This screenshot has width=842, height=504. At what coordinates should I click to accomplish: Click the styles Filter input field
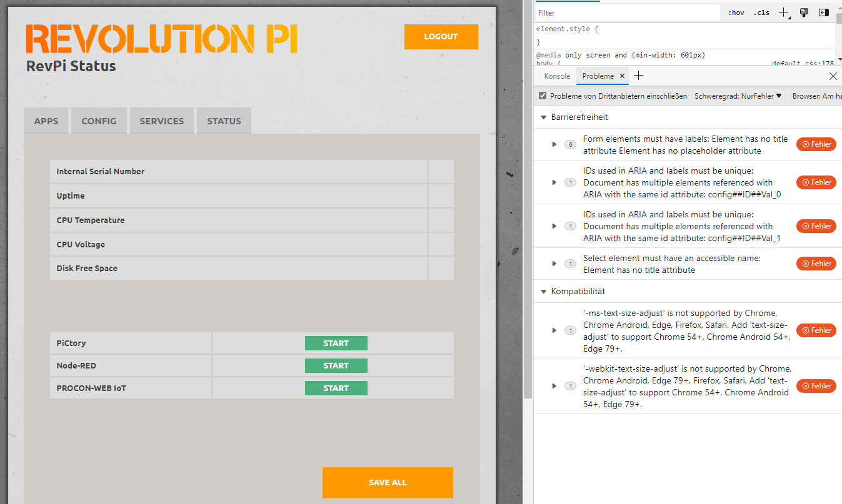click(x=628, y=12)
